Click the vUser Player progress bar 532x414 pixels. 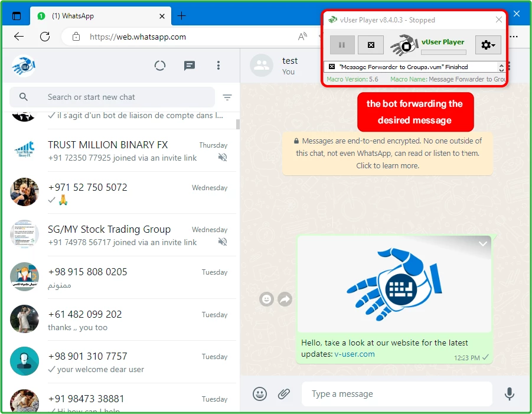point(443,52)
